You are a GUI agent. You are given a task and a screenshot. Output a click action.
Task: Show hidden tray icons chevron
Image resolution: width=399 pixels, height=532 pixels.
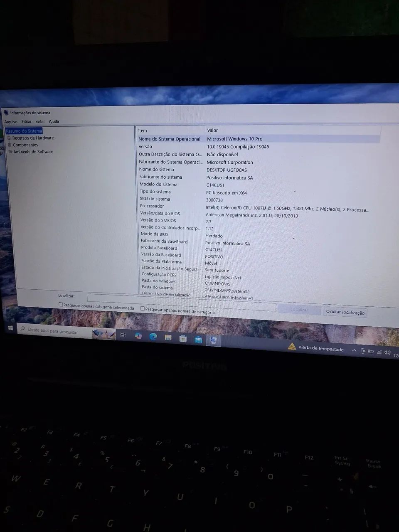[354, 351]
